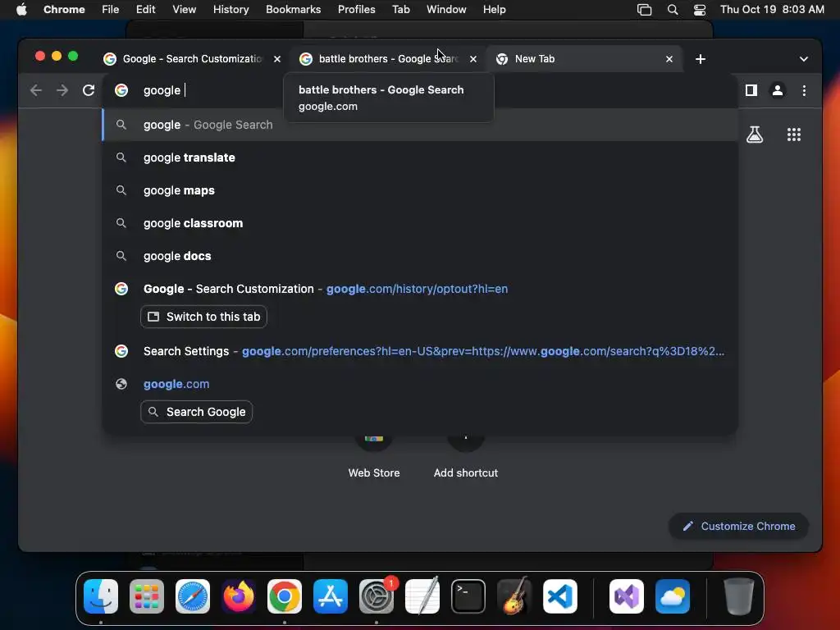840x630 pixels.
Task: Open Launchpad from the Dock
Action: tap(146, 596)
